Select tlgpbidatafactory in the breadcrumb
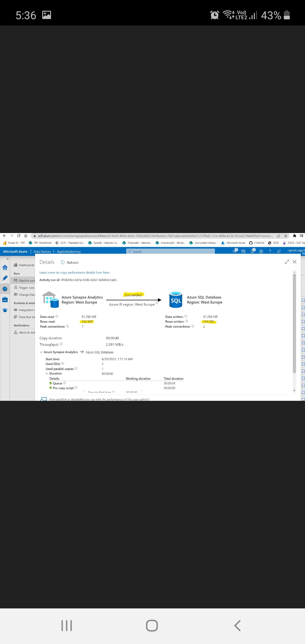Viewport: 305px width, 644px height. [69, 251]
